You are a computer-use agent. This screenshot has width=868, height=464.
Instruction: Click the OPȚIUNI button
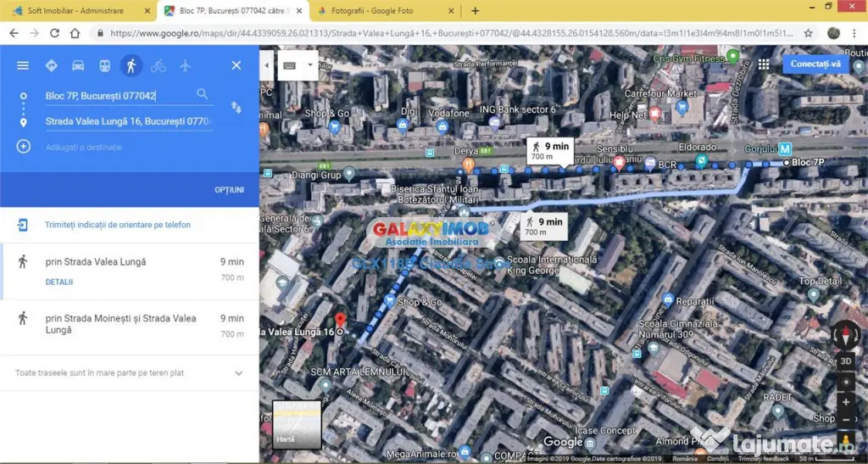pos(229,190)
